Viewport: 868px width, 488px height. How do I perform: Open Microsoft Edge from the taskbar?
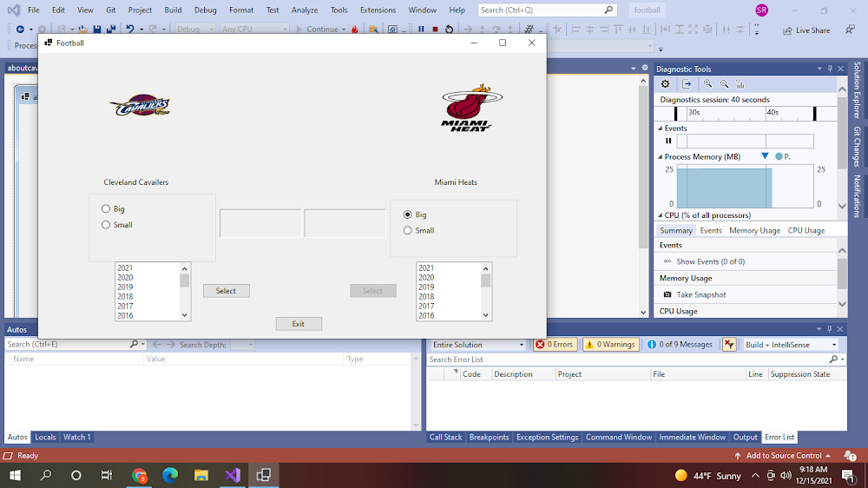[170, 475]
